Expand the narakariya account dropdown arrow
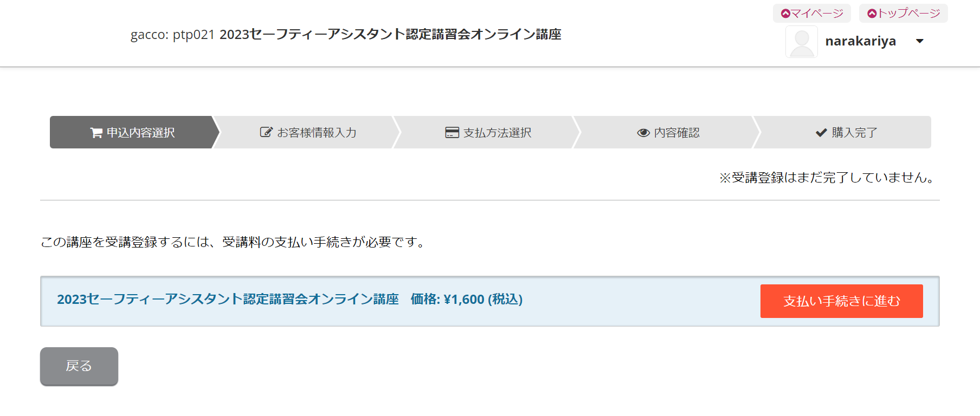 (x=919, y=41)
